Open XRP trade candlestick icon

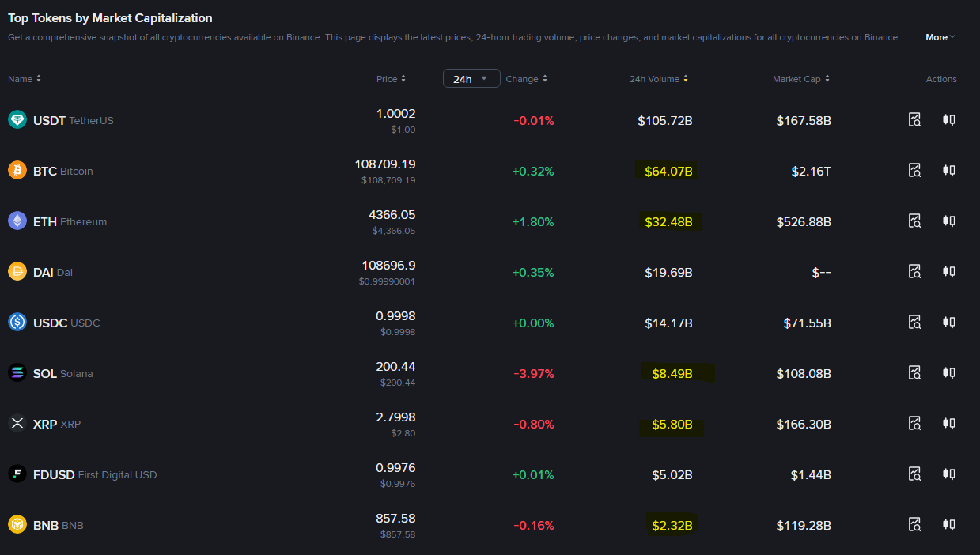tap(949, 424)
